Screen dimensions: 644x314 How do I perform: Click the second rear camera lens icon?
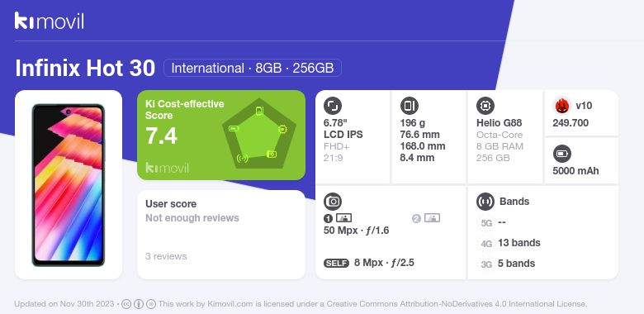pos(432,218)
